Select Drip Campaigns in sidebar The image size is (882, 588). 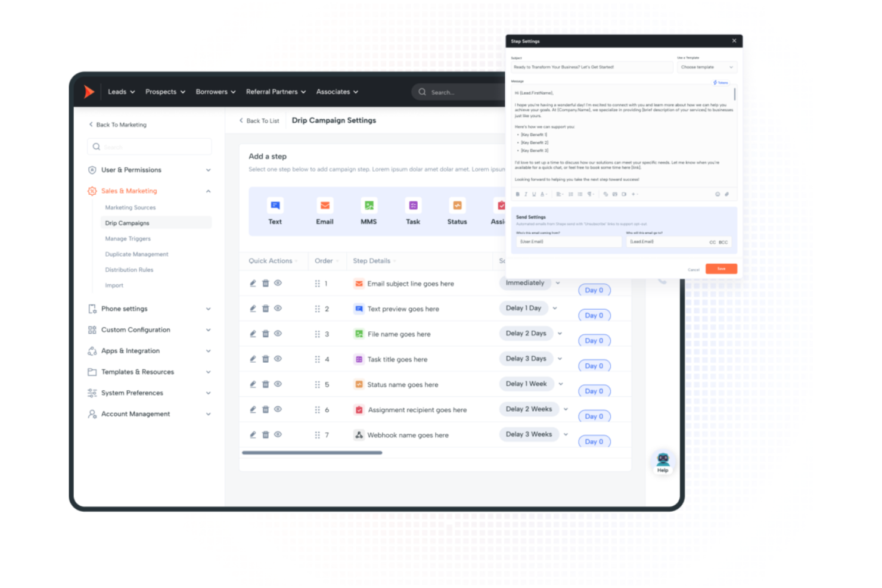(128, 223)
